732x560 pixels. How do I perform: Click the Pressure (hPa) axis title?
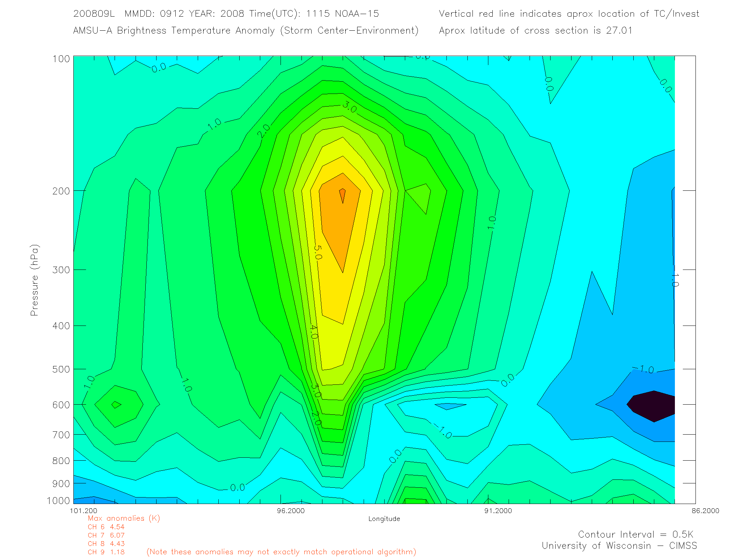[34, 280]
